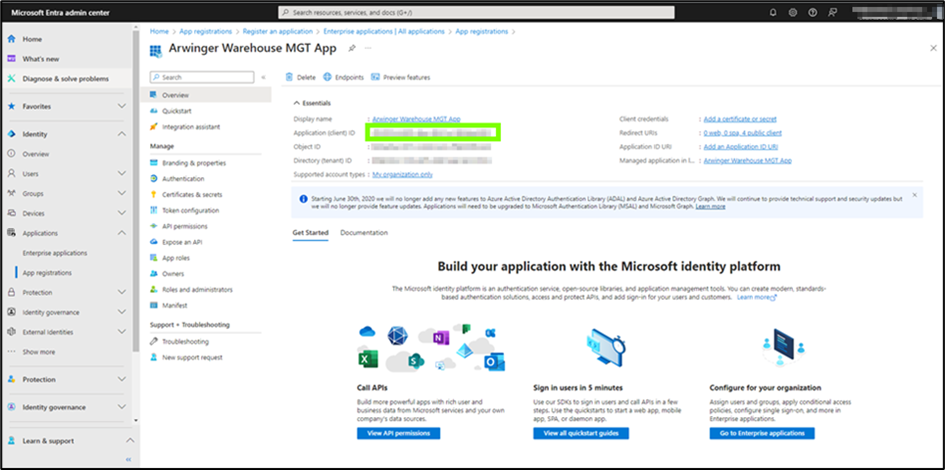Image resolution: width=945 pixels, height=470 pixels.
Task: Select Enterprise applications in sidebar
Action: [x=55, y=253]
